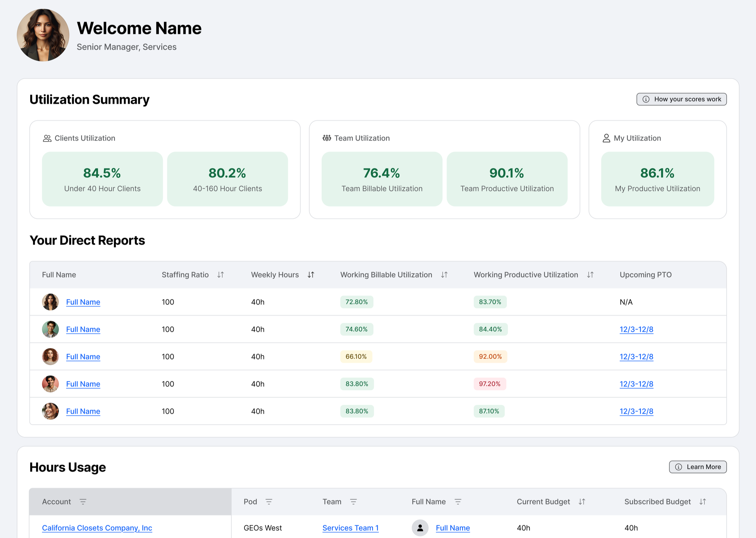Click the How your scores work button

tap(682, 99)
